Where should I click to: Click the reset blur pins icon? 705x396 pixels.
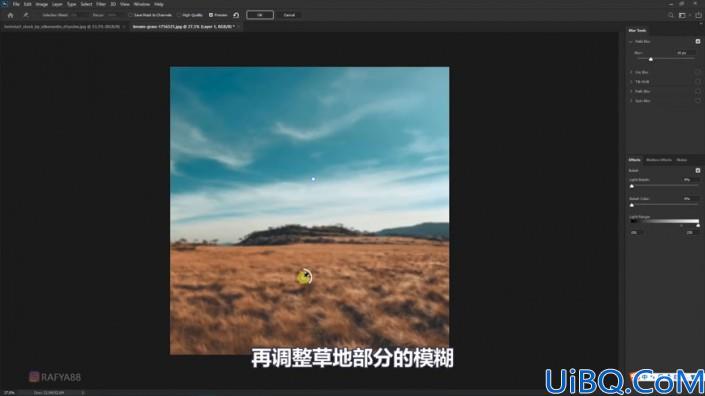(x=236, y=15)
